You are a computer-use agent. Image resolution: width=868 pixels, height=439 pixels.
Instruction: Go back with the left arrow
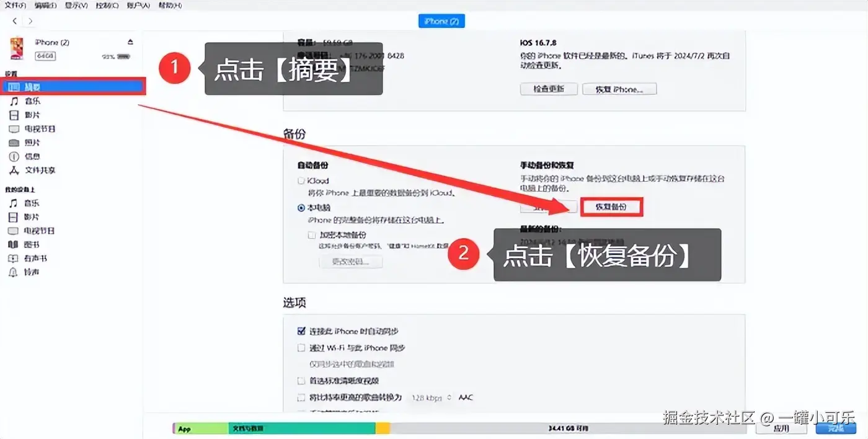(x=15, y=21)
